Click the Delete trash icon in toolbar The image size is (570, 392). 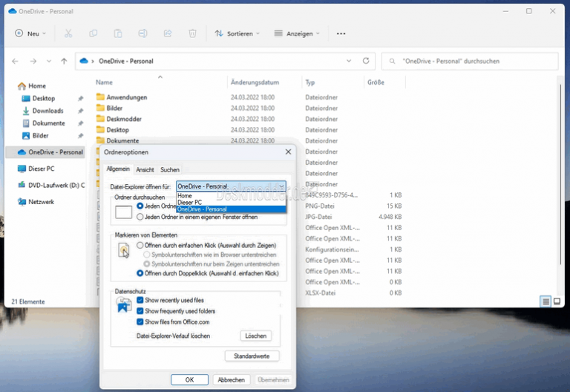click(192, 33)
